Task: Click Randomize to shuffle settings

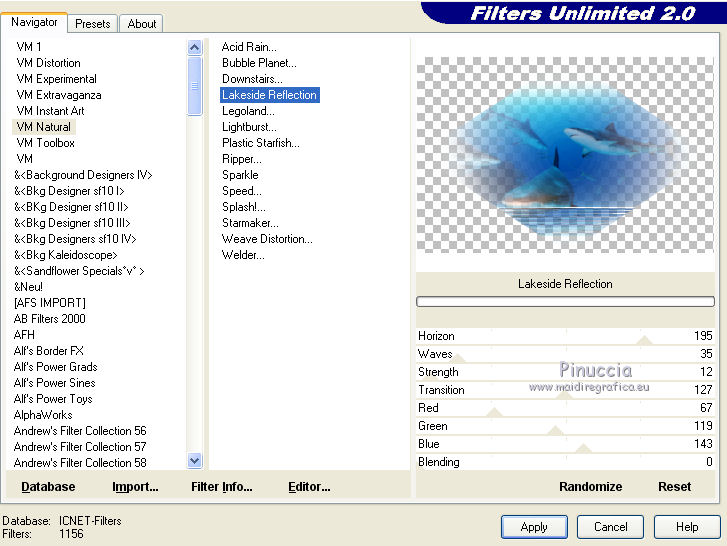Action: coord(590,487)
